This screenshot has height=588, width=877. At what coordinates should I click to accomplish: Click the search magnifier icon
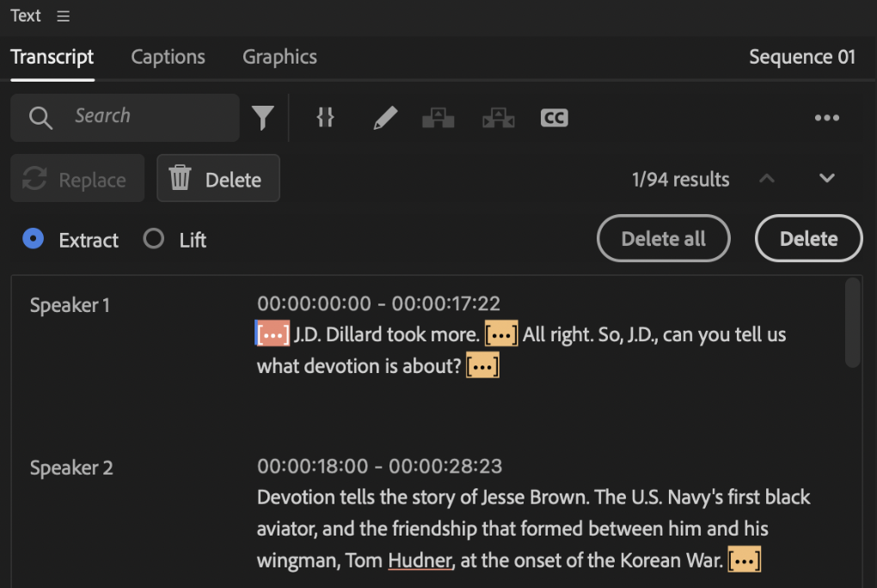pos(40,117)
